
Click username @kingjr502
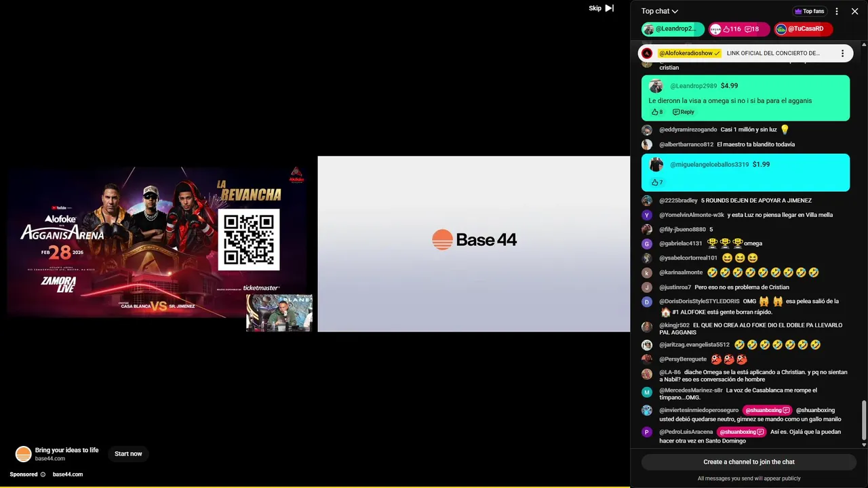pos(675,325)
